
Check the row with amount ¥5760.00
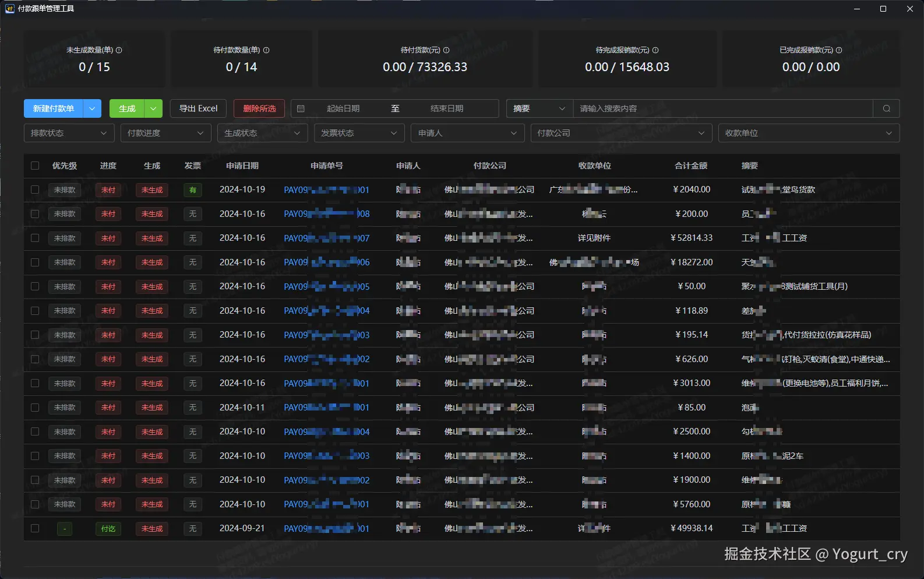[x=35, y=504]
